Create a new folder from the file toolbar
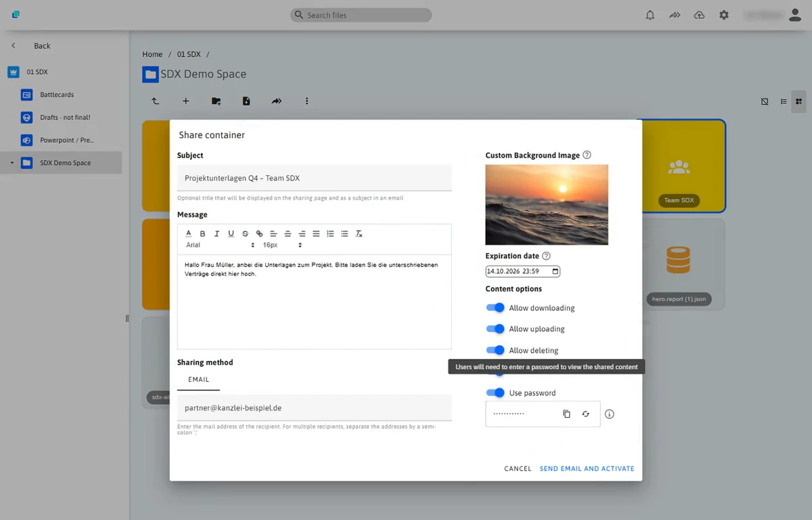Screen dimensions: 812x520 click(216, 101)
